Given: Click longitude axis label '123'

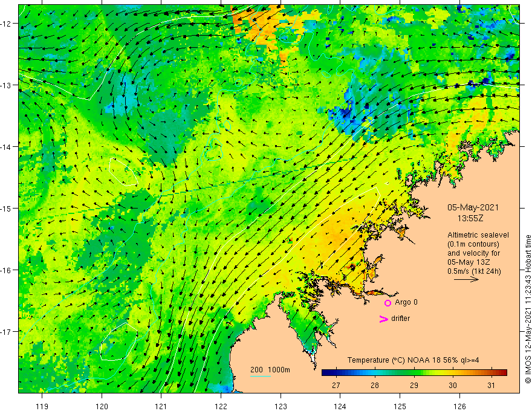Looking at the screenshot, I should pos(281,406).
